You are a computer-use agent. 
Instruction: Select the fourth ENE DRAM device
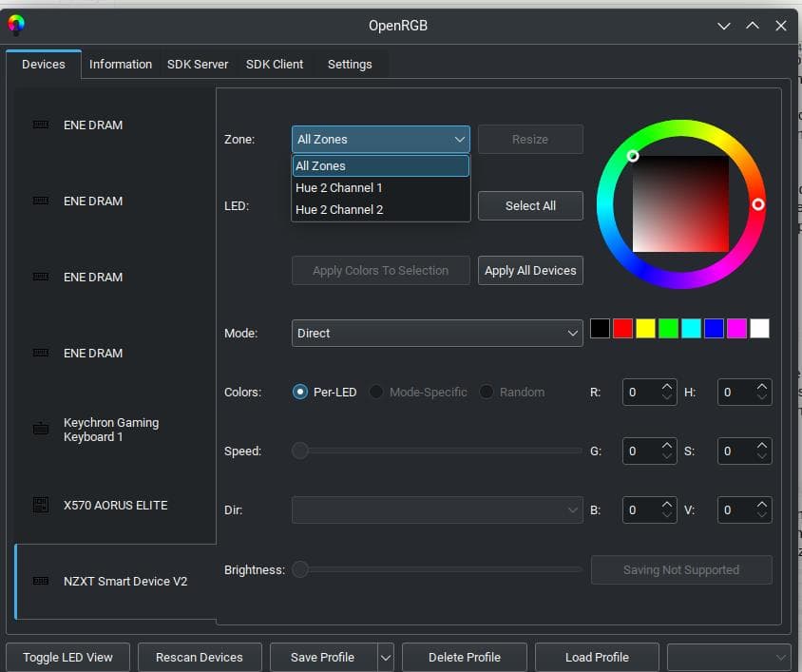point(115,354)
